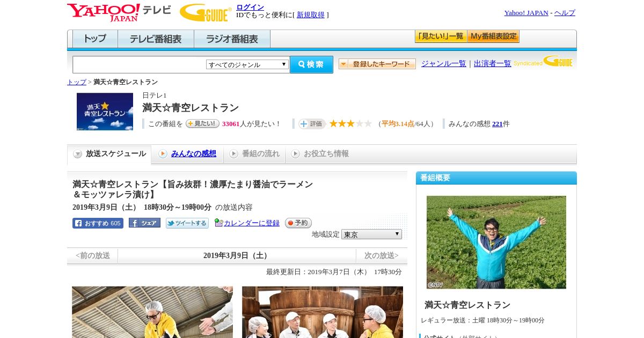Click the 検索 search button
The image size is (644, 338).
311,64
